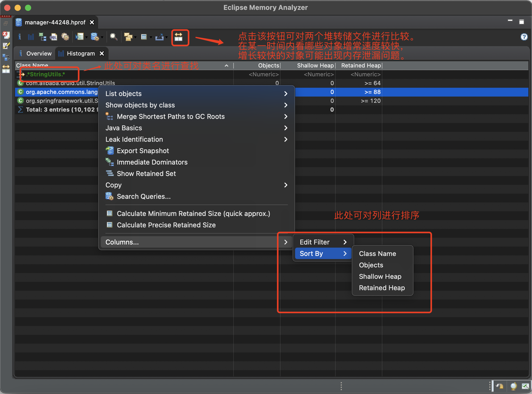The height and width of the screenshot is (394, 532).
Task: Expand the Java Basics submenu
Action: pyautogui.click(x=196, y=128)
